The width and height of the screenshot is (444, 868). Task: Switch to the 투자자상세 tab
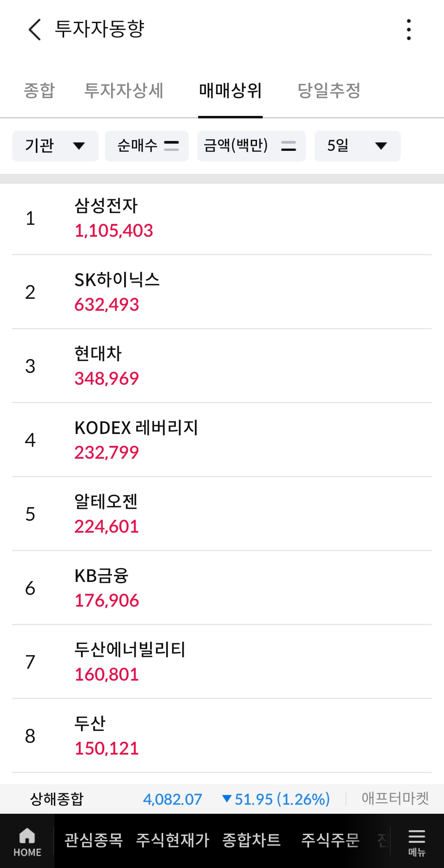[124, 90]
